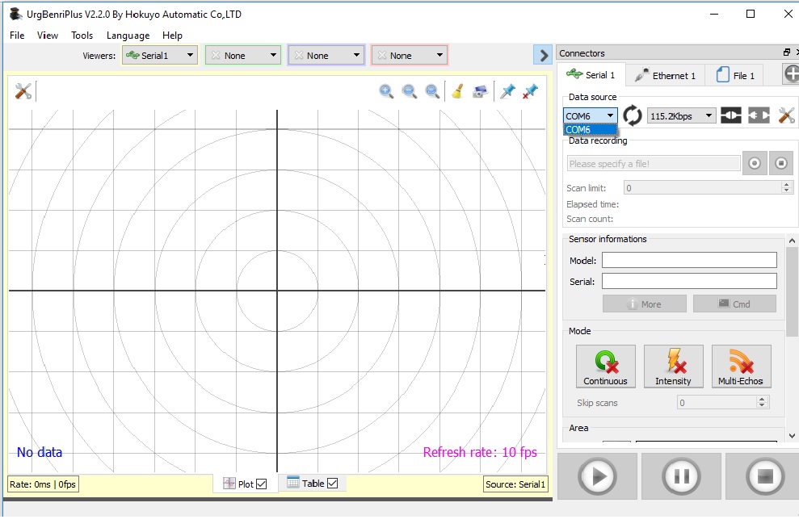Image resolution: width=799 pixels, height=532 pixels.
Task: Collapse side panel with arrow button
Action: (543, 55)
